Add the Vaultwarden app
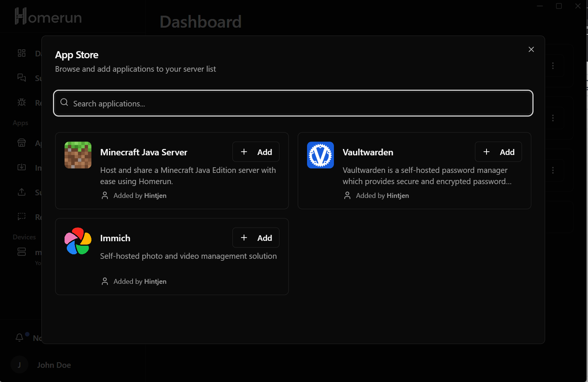The image size is (588, 382). click(498, 152)
